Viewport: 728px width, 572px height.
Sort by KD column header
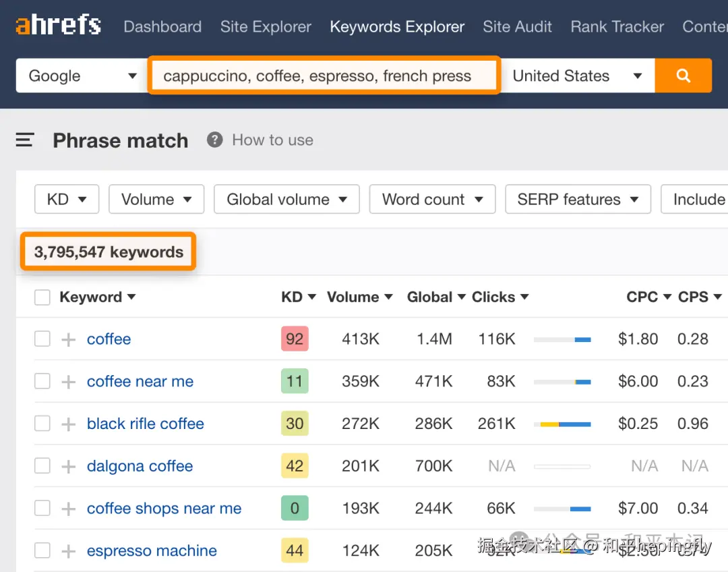pos(299,297)
